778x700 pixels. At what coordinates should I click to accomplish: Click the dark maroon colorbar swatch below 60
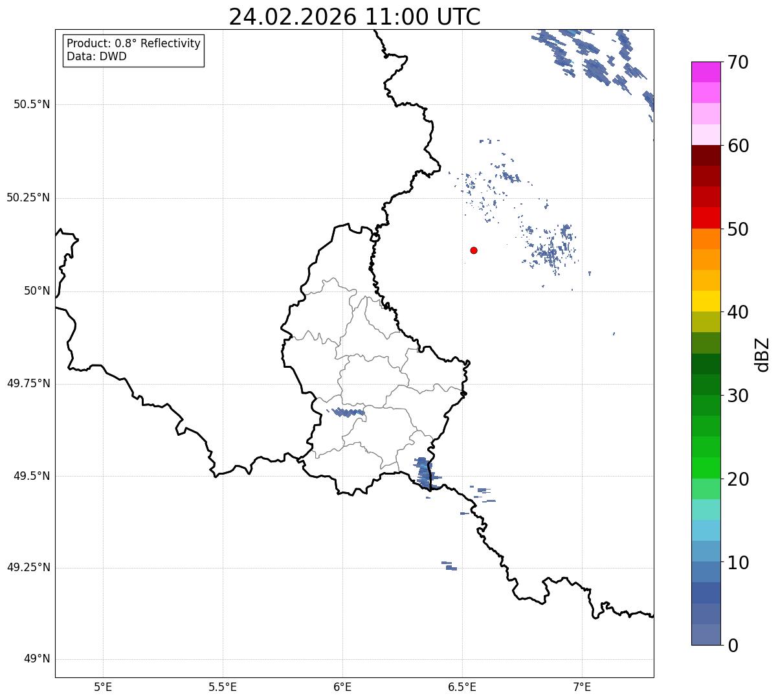[706, 155]
